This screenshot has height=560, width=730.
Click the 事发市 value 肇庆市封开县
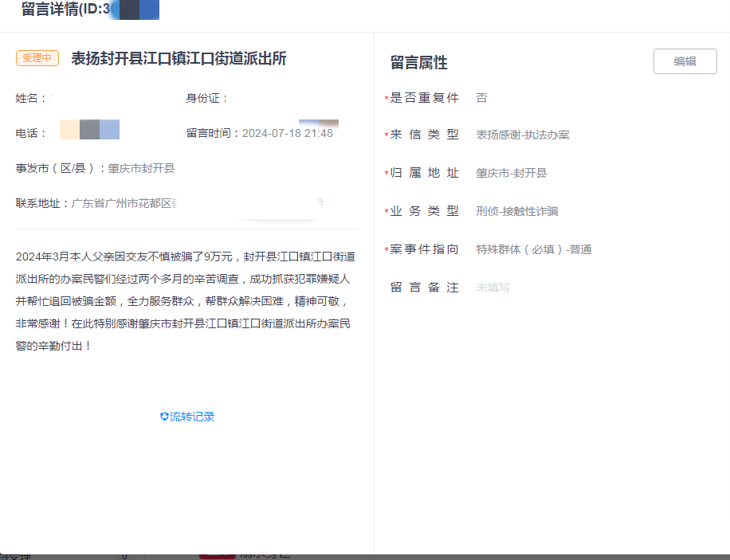pyautogui.click(x=141, y=168)
